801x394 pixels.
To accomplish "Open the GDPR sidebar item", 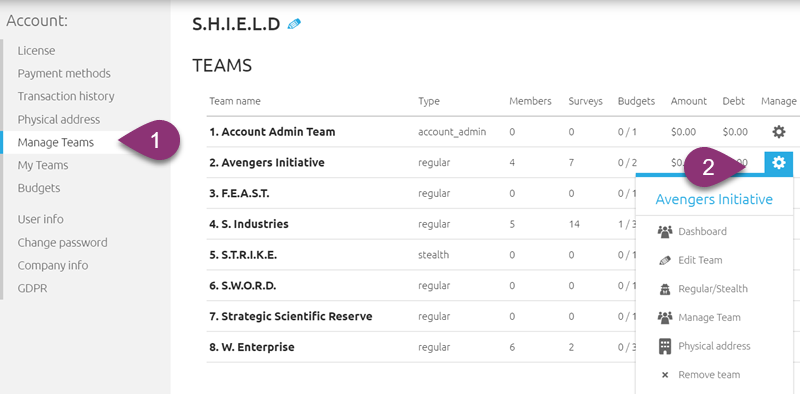I will tap(32, 288).
